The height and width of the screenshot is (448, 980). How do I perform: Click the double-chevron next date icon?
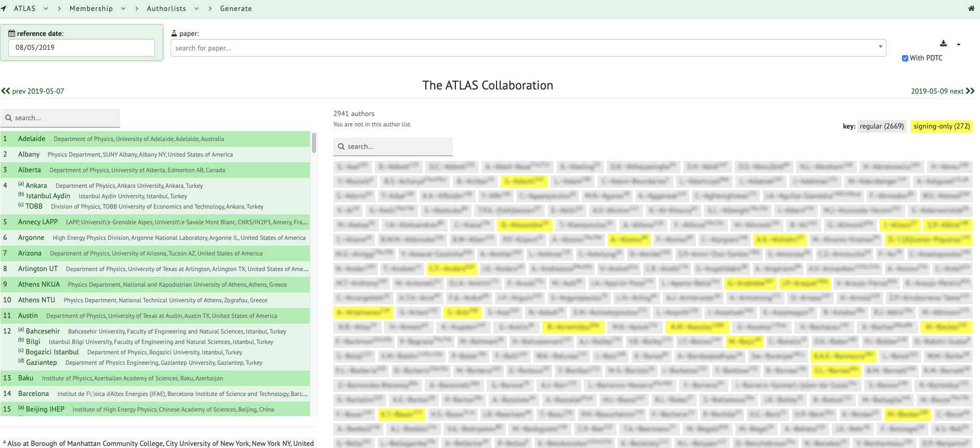pos(970,91)
